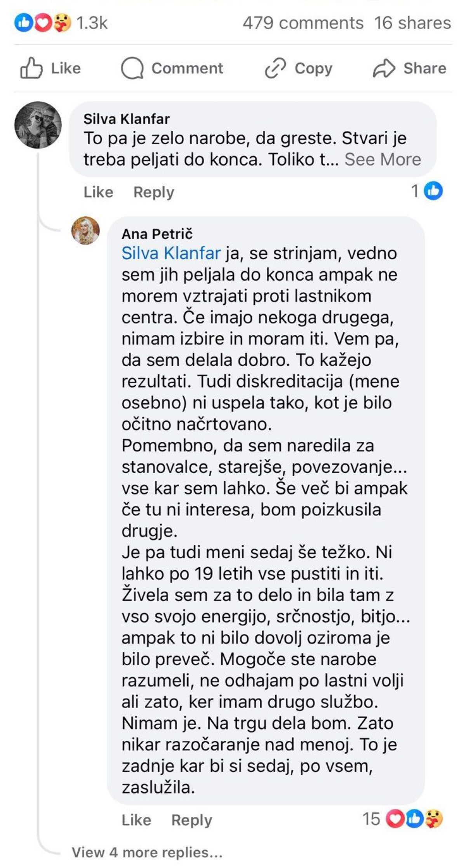Viewport: 466px width, 868px height.
Task: Open Ana Petrič's name in reply header
Action: pyautogui.click(x=157, y=234)
